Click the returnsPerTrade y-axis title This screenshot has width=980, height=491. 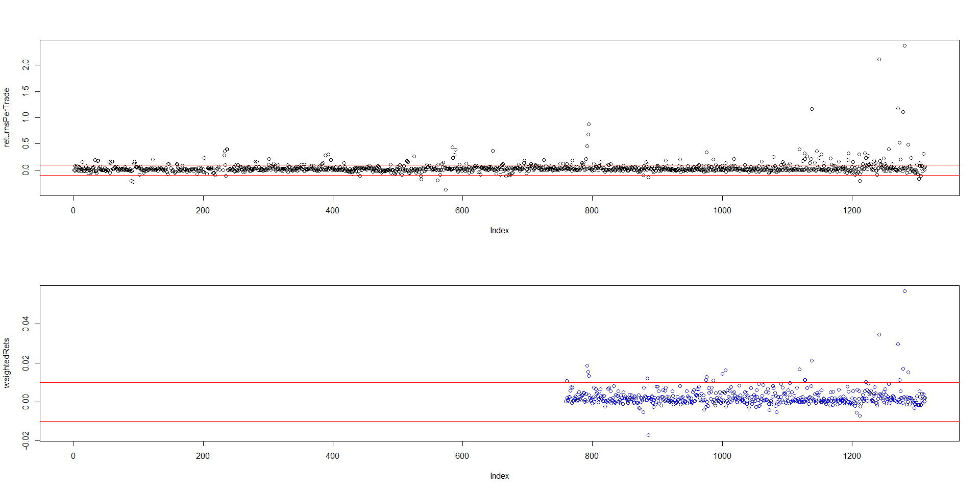tap(7, 117)
